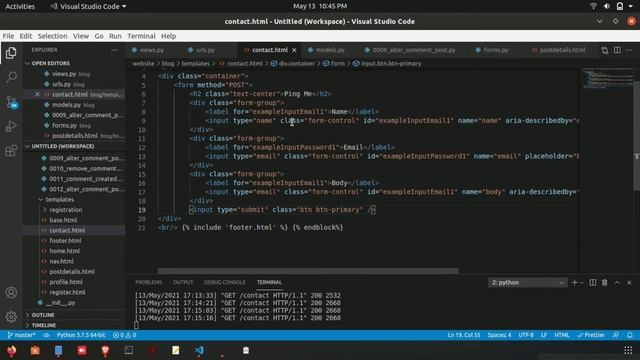The image size is (640, 360).
Task: Close the contact.html editor tab
Action: tap(294, 50)
